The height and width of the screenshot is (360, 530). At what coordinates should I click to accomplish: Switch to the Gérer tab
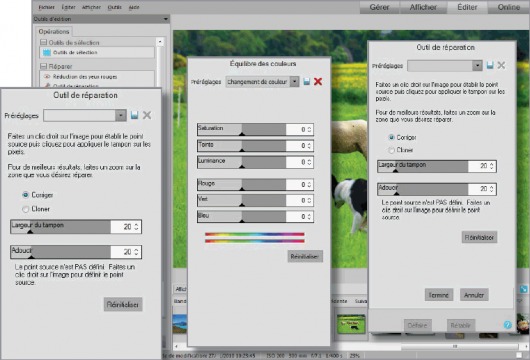coord(379,7)
